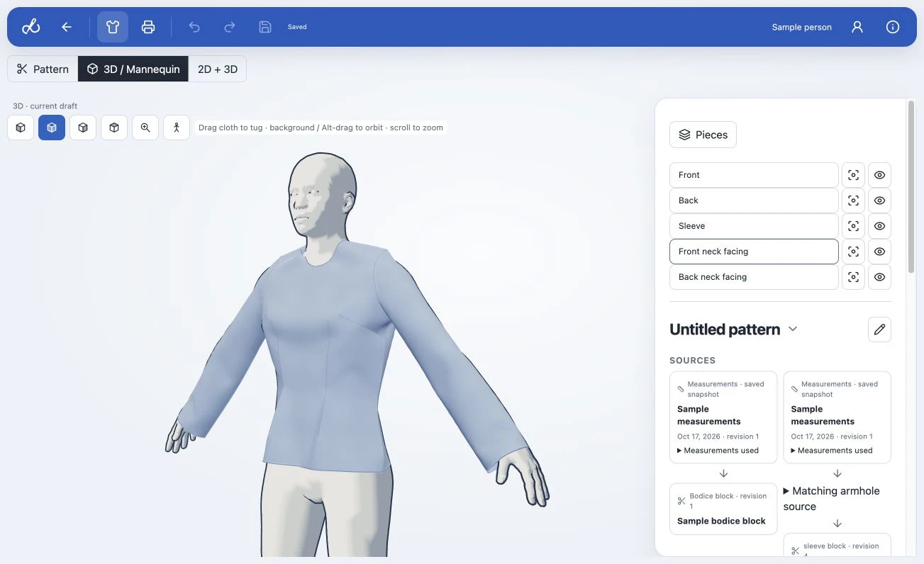
Task: Switch to the Pattern tab
Action: tap(43, 69)
